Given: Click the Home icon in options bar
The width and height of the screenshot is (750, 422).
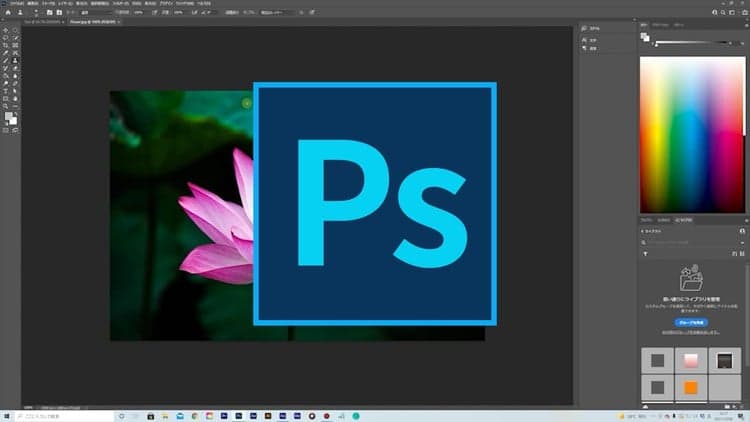Looking at the screenshot, I should [8, 12].
